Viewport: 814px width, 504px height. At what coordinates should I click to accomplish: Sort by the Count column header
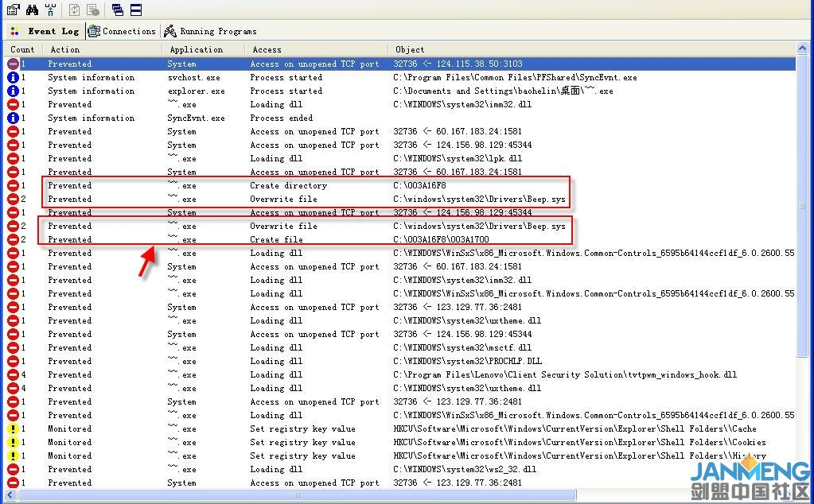pyautogui.click(x=22, y=49)
